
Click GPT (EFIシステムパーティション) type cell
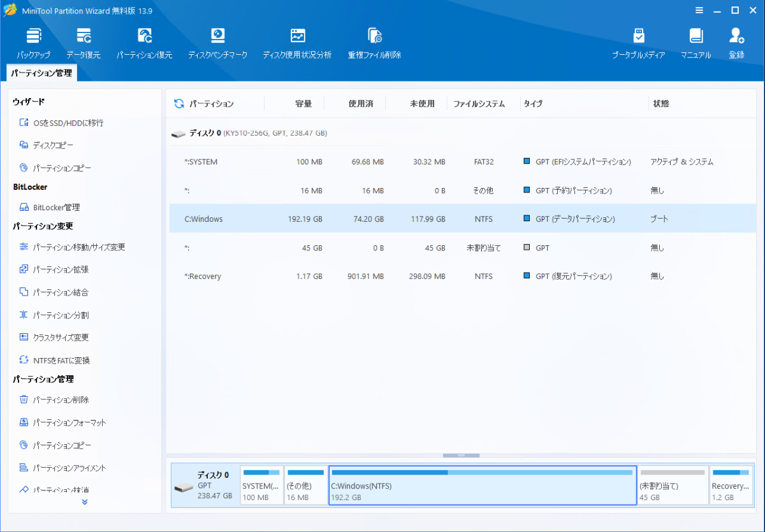[577, 162]
